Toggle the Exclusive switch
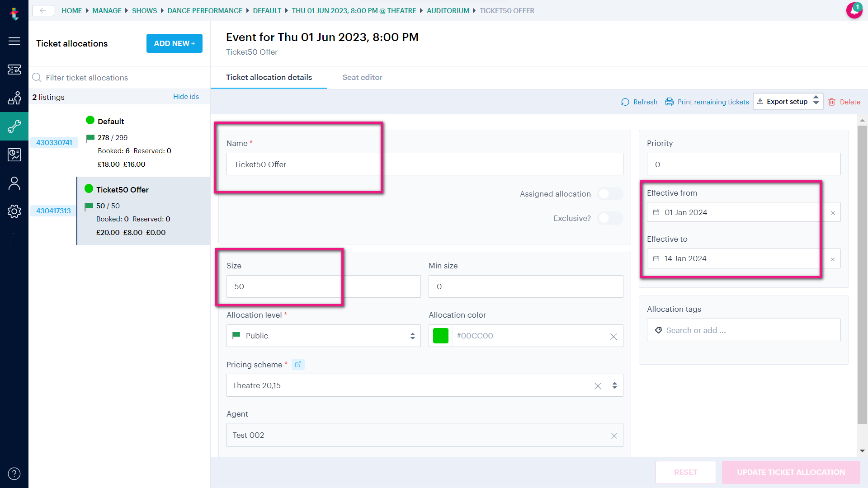Image resolution: width=868 pixels, height=488 pixels. (610, 218)
